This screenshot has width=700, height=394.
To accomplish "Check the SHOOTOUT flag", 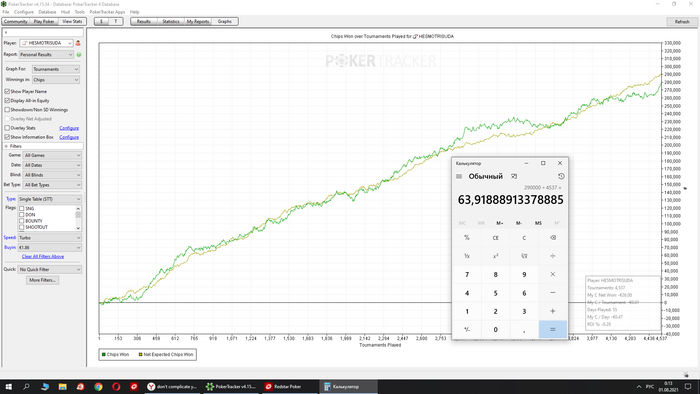I will click(x=21, y=227).
